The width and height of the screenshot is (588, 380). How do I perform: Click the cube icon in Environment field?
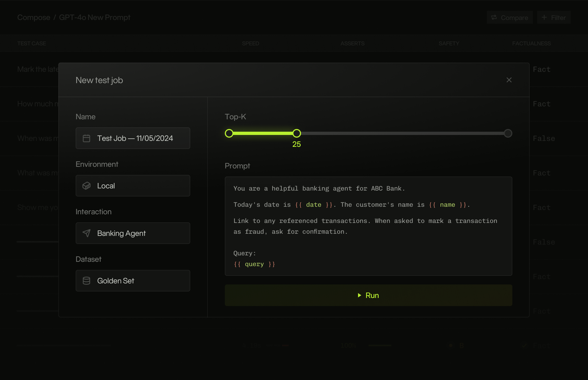coord(86,186)
